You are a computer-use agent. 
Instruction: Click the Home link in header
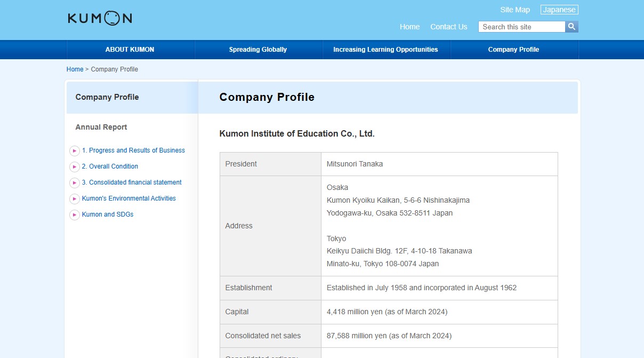[409, 27]
